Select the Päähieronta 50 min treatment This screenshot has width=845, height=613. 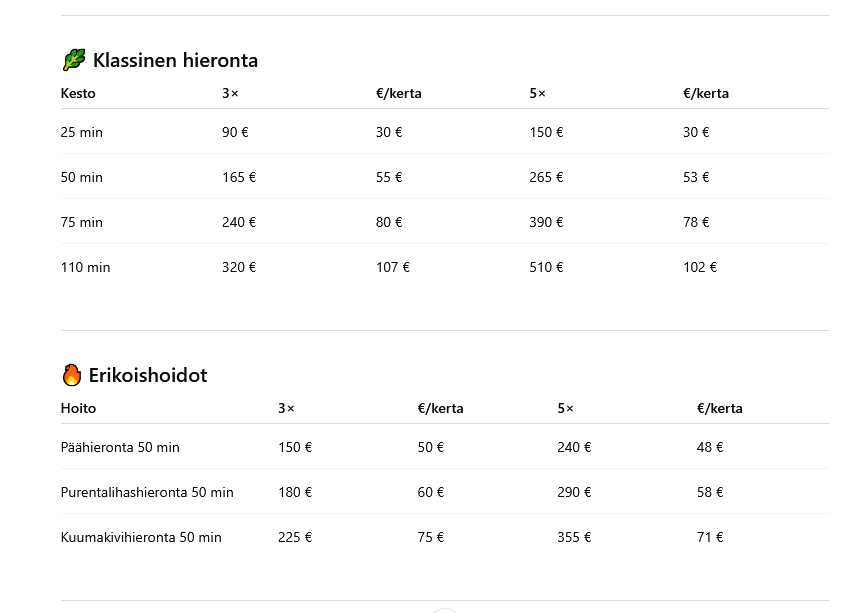pos(120,447)
